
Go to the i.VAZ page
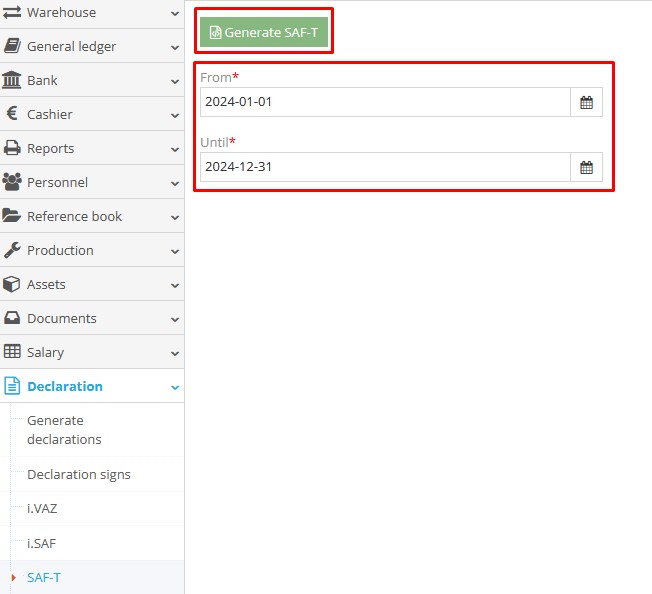(x=42, y=508)
